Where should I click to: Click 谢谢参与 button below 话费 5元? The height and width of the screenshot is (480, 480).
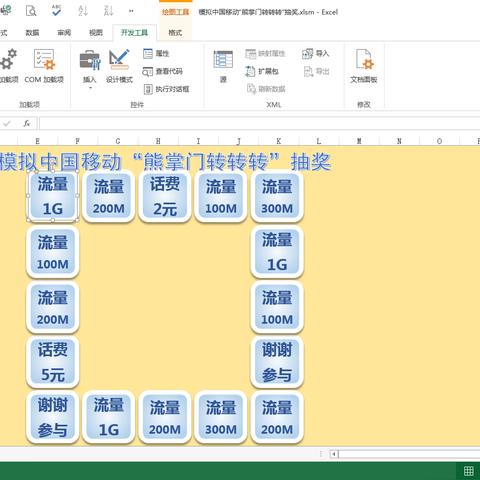click(x=53, y=417)
